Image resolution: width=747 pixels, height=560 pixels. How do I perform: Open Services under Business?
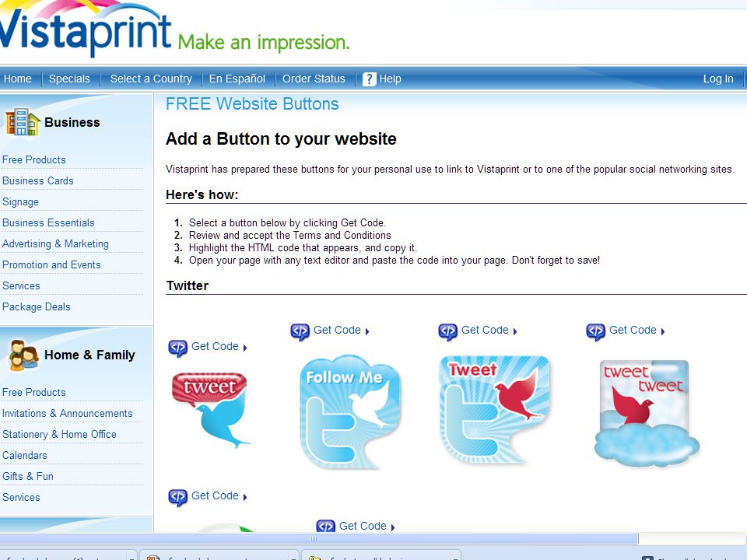[x=21, y=285]
